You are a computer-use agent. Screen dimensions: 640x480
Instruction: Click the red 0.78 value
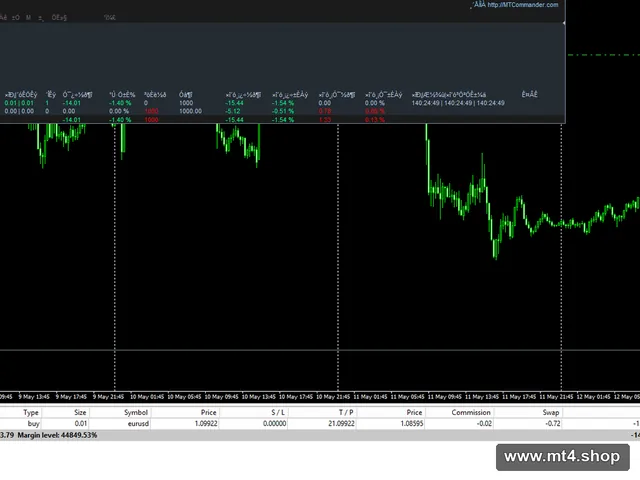point(324,111)
